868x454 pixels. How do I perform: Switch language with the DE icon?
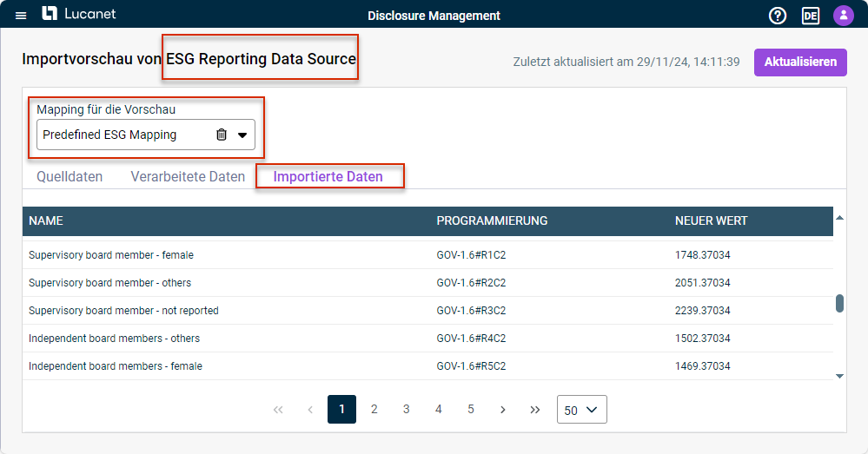pos(811,16)
